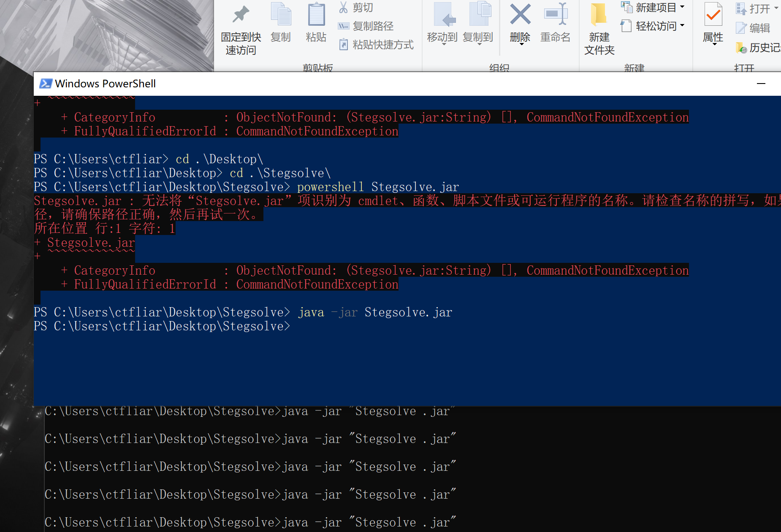Click the 重命名 (Rename) icon
Viewport: 781px width, 532px height.
click(556, 14)
